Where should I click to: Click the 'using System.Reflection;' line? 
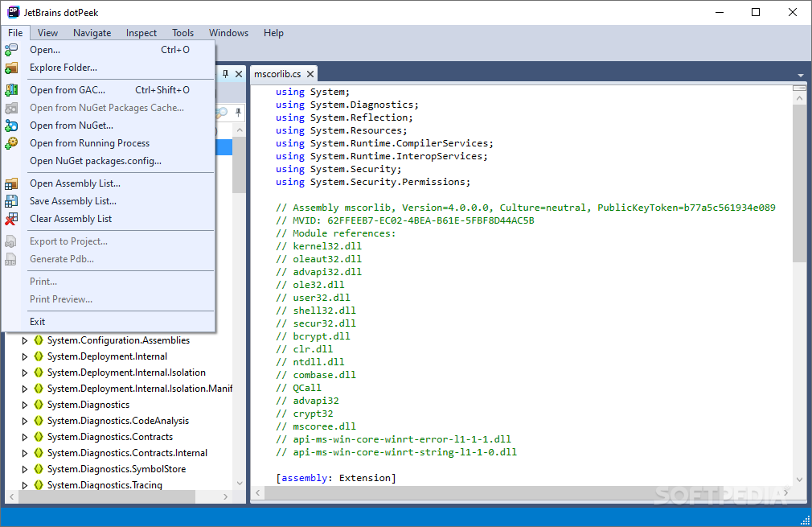344,117
